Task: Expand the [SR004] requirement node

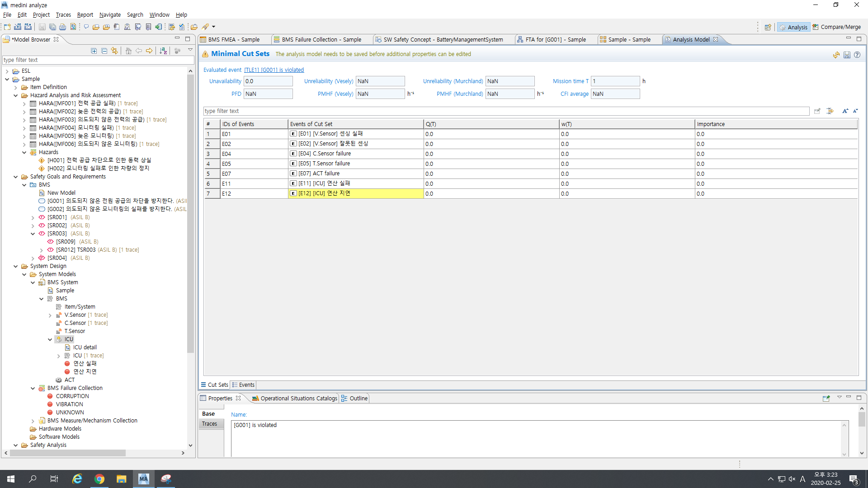Action: pyautogui.click(x=33, y=258)
